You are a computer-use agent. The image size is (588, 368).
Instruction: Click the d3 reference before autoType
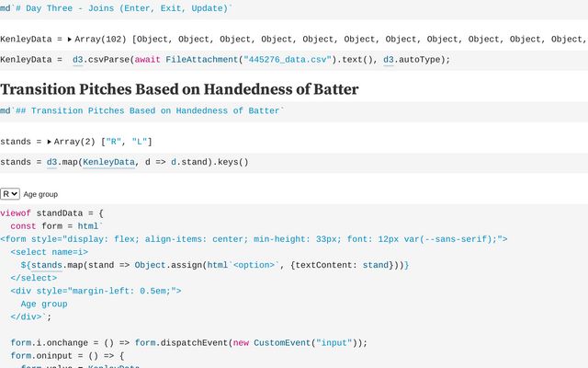(x=390, y=60)
